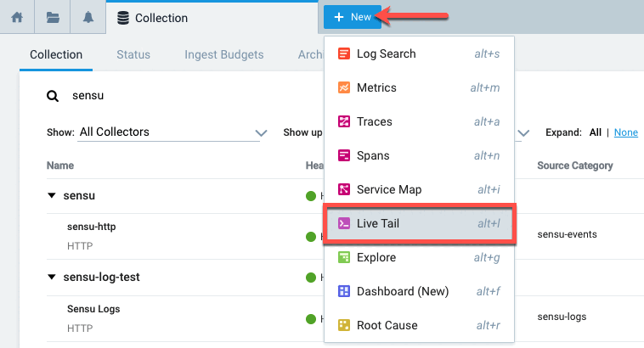Viewport: 644px width, 348px height.
Task: Select Live Tail from the menu
Action: point(419,224)
